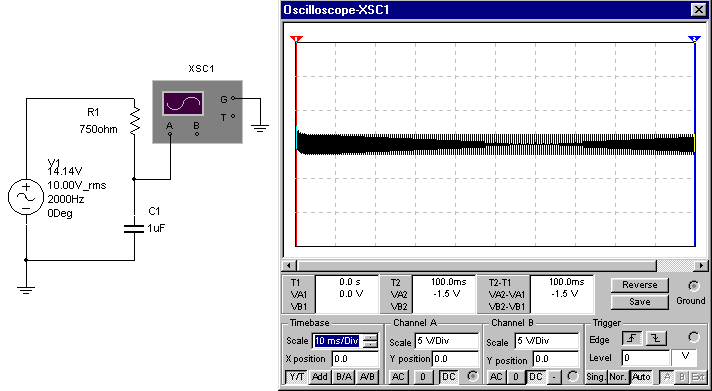Click the 1uF capacitor value label
The width and height of the screenshot is (712, 391).
coord(156,228)
